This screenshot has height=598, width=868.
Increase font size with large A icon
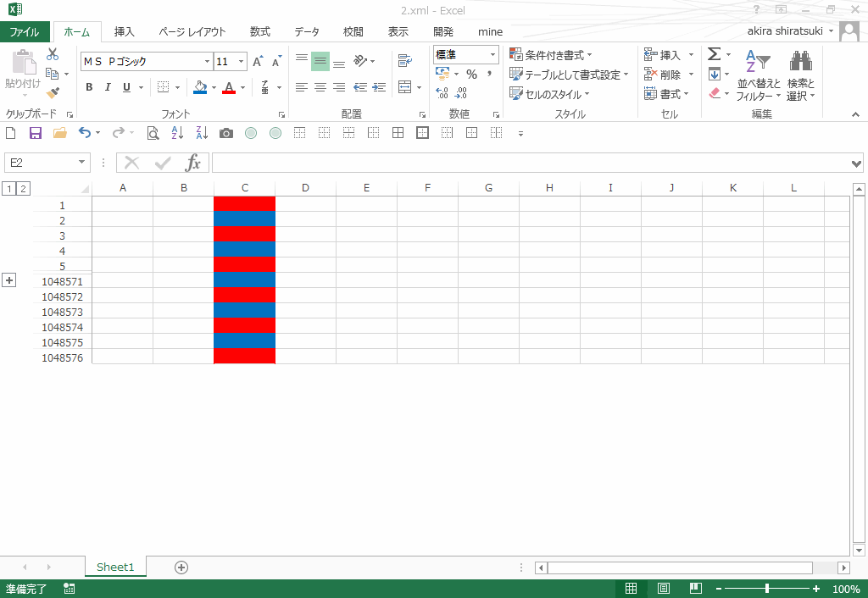click(258, 61)
